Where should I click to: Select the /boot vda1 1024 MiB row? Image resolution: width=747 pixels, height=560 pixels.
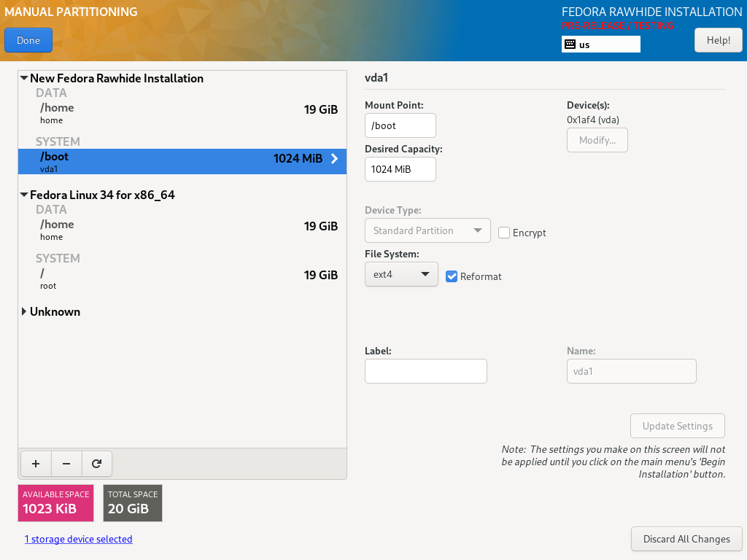tap(182, 161)
